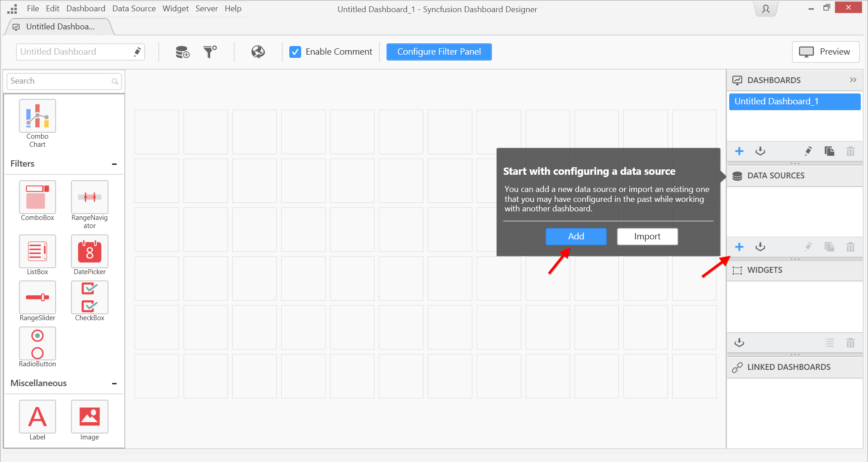Import a dashboard in Dashboards panel
The image size is (868, 462).
tap(760, 151)
